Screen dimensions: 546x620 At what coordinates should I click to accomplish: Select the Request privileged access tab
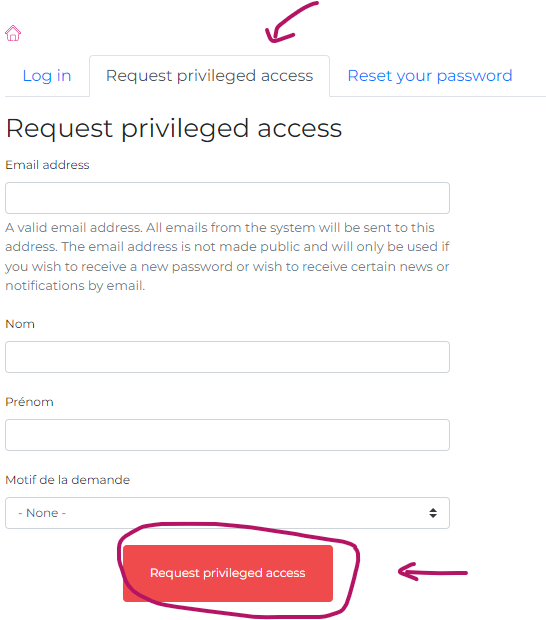[x=210, y=76]
